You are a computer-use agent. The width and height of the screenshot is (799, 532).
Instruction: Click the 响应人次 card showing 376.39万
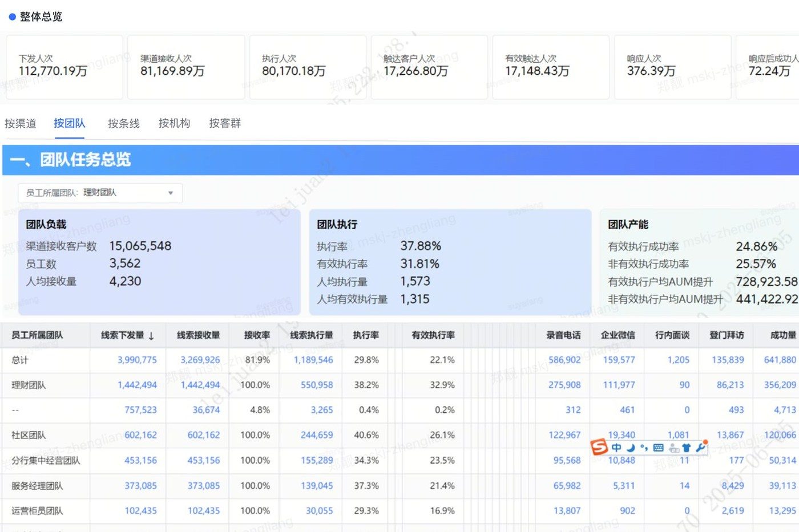click(673, 67)
